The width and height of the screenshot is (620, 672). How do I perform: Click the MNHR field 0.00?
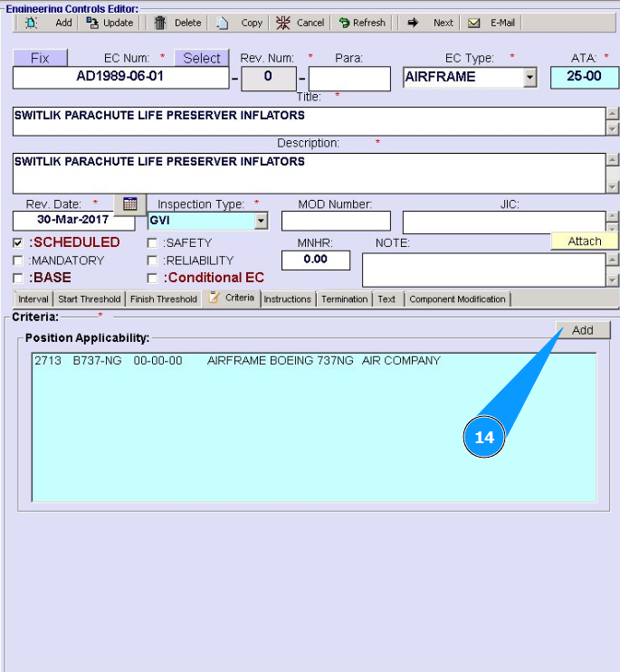[x=316, y=260]
